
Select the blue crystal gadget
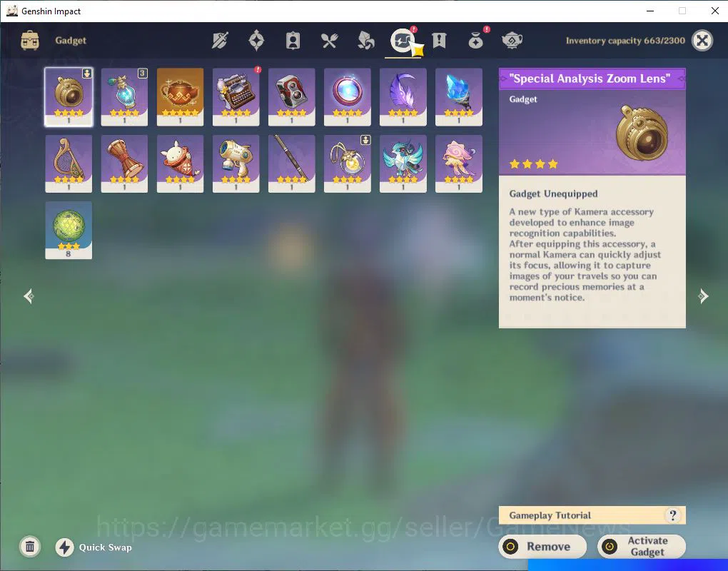(459, 96)
